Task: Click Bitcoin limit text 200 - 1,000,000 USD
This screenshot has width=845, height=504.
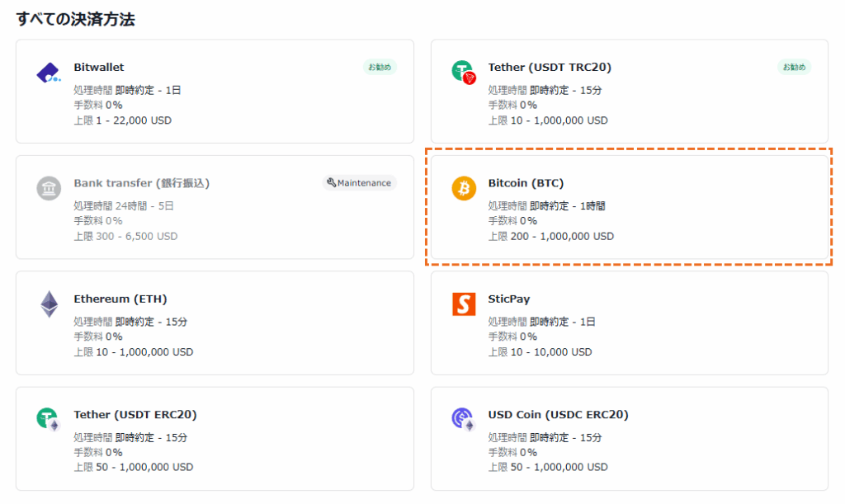Action: (562, 237)
